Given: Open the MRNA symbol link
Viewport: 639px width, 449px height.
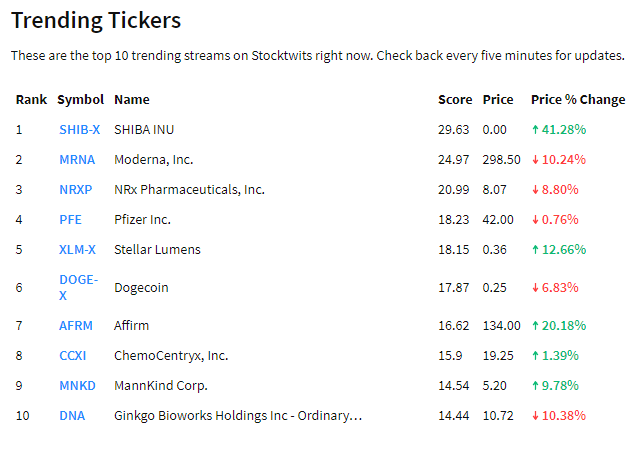Looking at the screenshot, I should pyautogui.click(x=77, y=160).
